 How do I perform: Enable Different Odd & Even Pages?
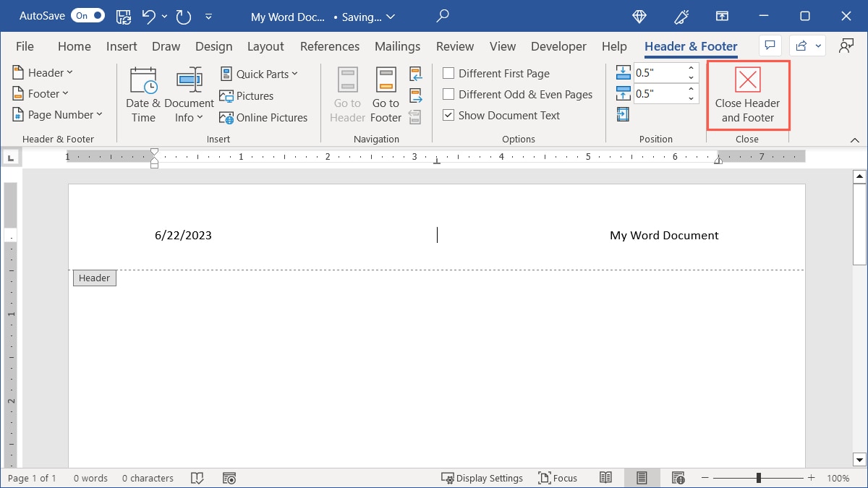(x=448, y=94)
